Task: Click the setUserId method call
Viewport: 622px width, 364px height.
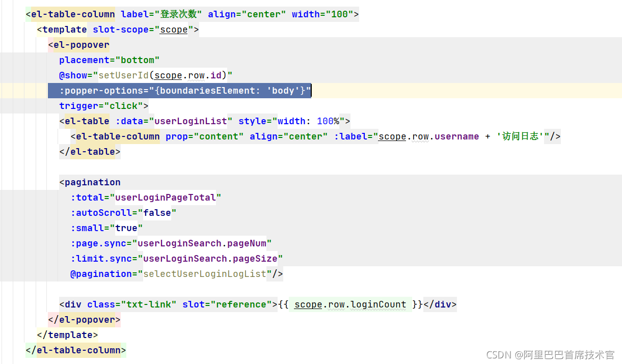Action: click(x=123, y=75)
